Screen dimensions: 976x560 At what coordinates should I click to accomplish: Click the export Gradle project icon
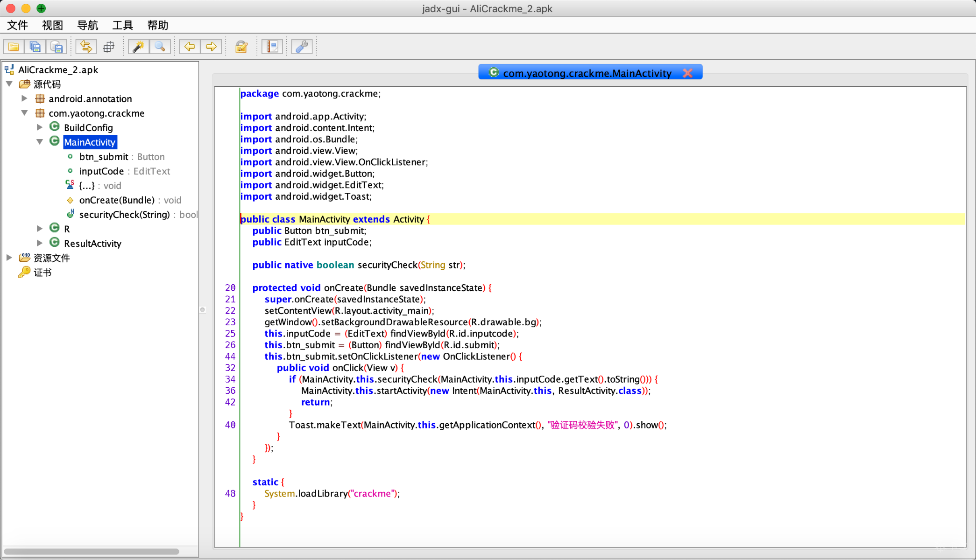[x=57, y=47]
